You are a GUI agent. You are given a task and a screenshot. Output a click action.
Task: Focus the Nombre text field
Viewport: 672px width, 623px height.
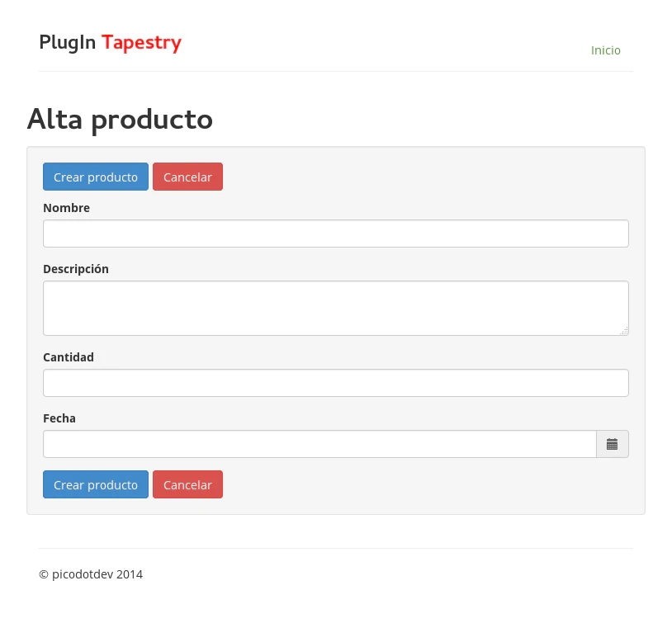335,234
